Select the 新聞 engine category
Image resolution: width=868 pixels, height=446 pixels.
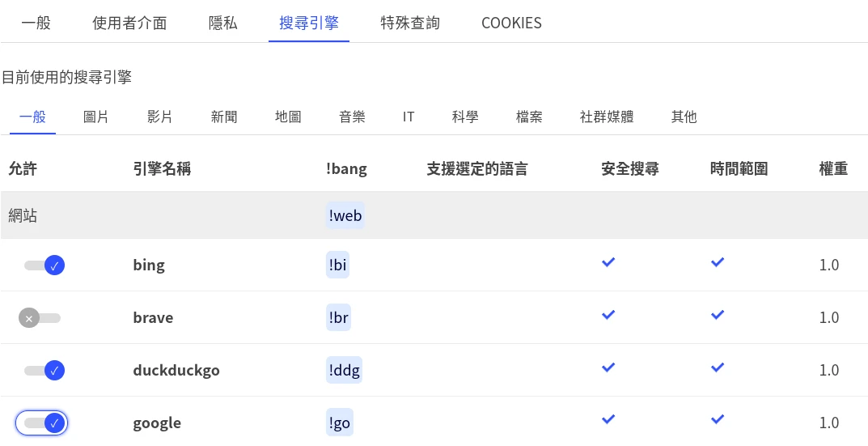[224, 117]
